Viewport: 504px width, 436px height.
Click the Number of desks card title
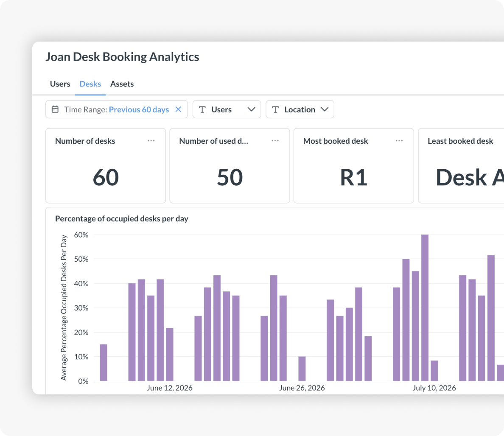[x=85, y=141]
